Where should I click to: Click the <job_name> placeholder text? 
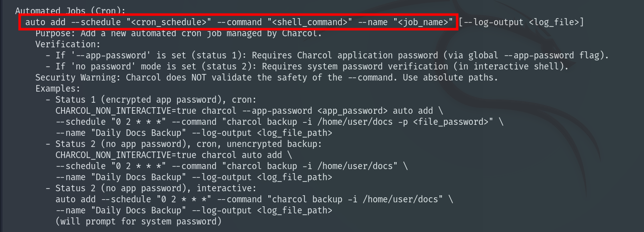420,22
